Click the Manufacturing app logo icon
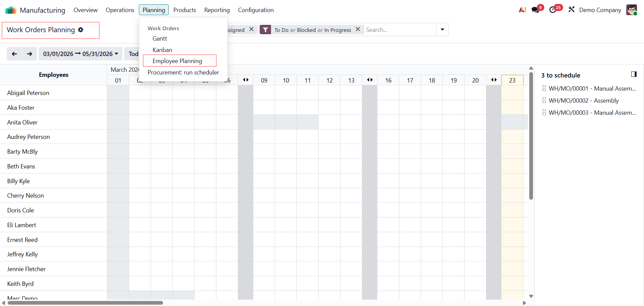The width and height of the screenshot is (644, 306). click(x=11, y=10)
